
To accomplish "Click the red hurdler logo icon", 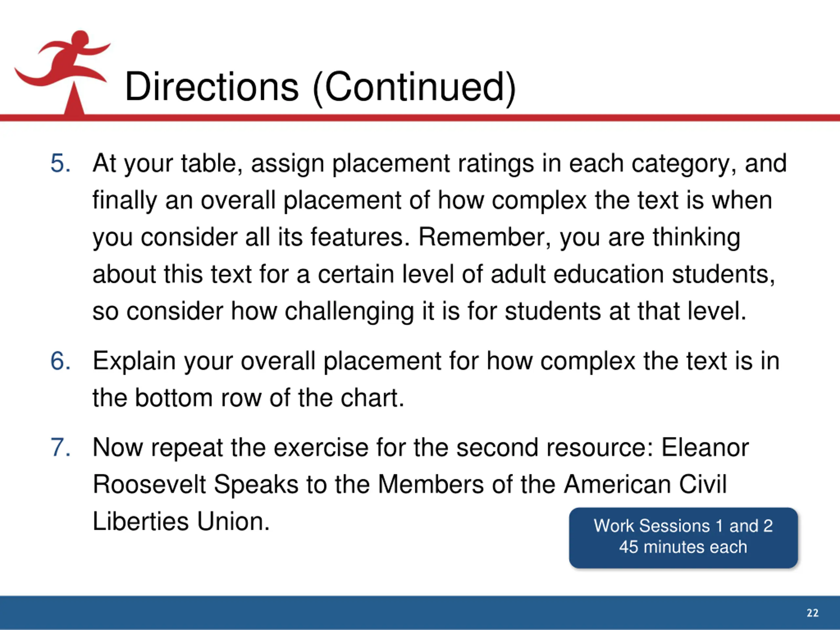I will 63,72.
